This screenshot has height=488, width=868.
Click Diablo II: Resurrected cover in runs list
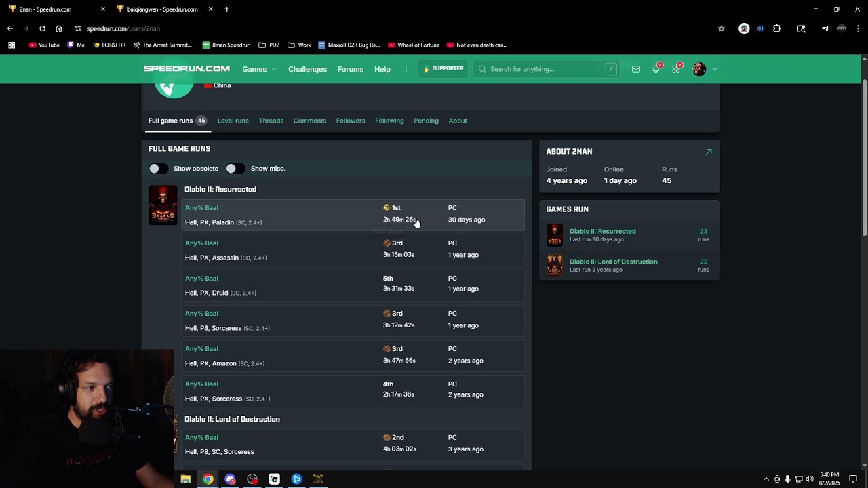(x=163, y=205)
